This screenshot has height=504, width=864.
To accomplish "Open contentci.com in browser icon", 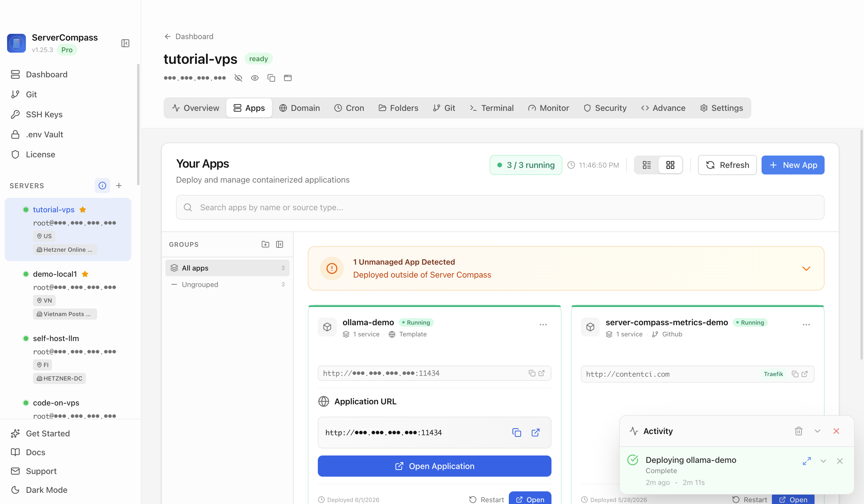I will pyautogui.click(x=804, y=374).
